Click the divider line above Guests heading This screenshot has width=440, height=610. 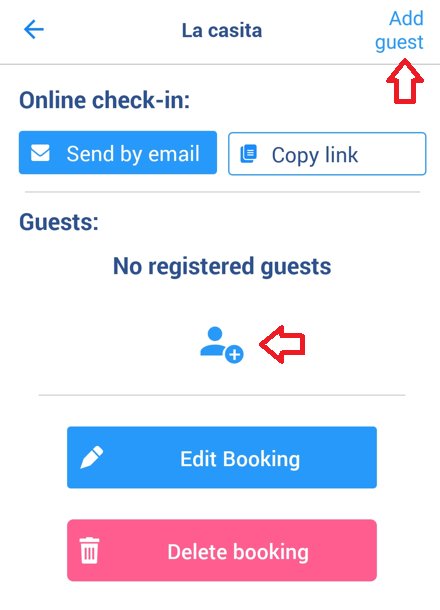tap(223, 192)
